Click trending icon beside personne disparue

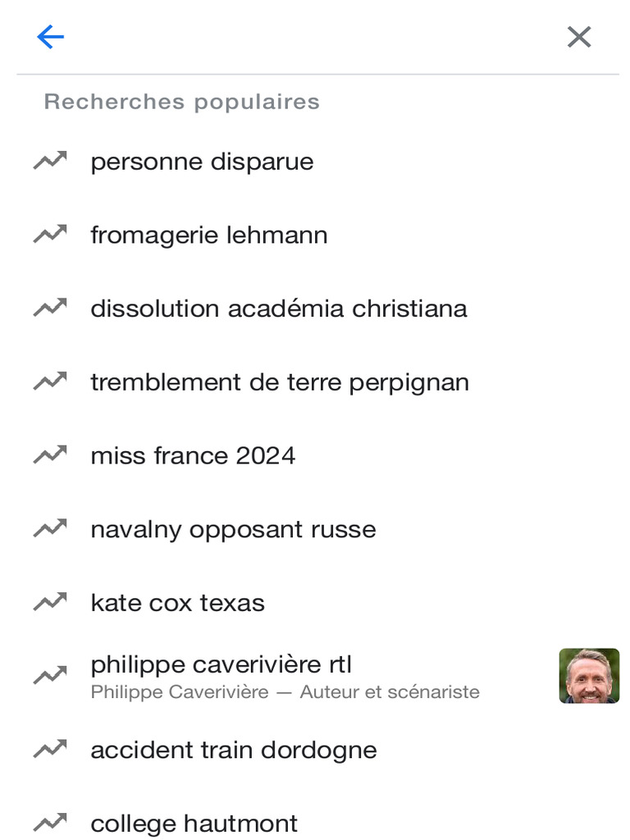coord(50,160)
